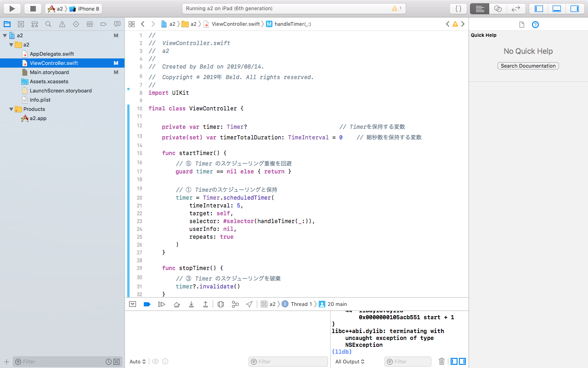Clear the console with the trash icon

click(441, 362)
